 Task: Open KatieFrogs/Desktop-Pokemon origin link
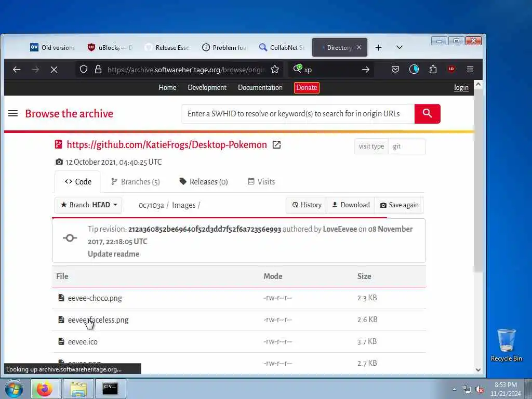click(167, 145)
